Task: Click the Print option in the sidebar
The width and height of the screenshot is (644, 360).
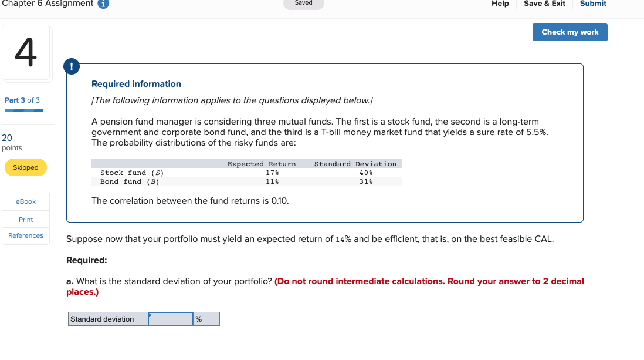Action: pos(25,219)
